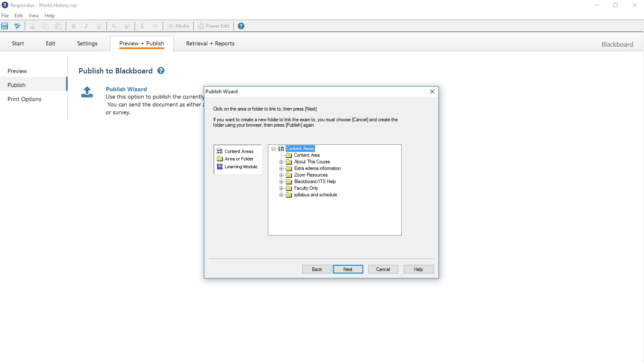The width and height of the screenshot is (644, 363).
Task: Click help icon beside Publish to Blackboard
Action: (161, 71)
